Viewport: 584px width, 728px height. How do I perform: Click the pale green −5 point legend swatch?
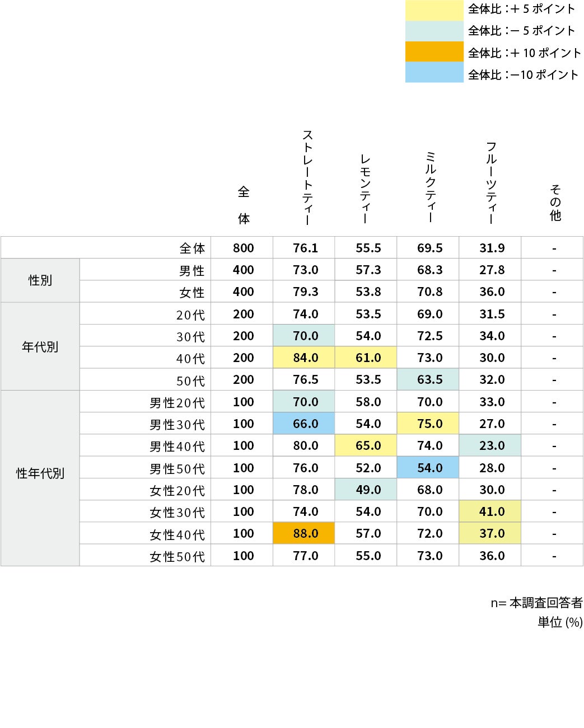435,31
